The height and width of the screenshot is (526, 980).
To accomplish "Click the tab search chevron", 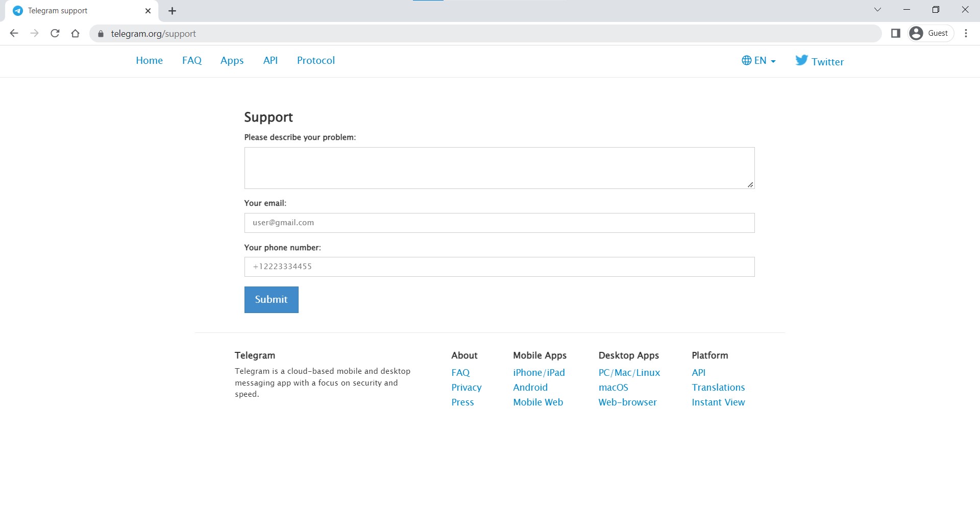I will coord(877,10).
